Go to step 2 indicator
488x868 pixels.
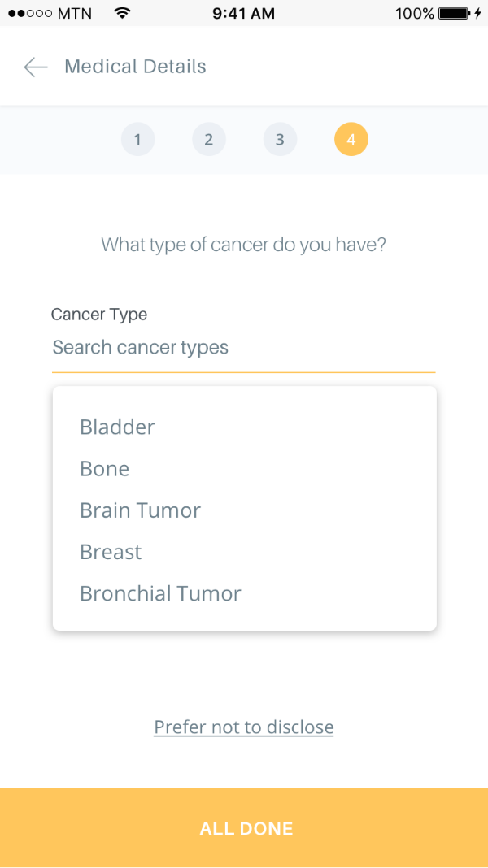click(x=208, y=140)
